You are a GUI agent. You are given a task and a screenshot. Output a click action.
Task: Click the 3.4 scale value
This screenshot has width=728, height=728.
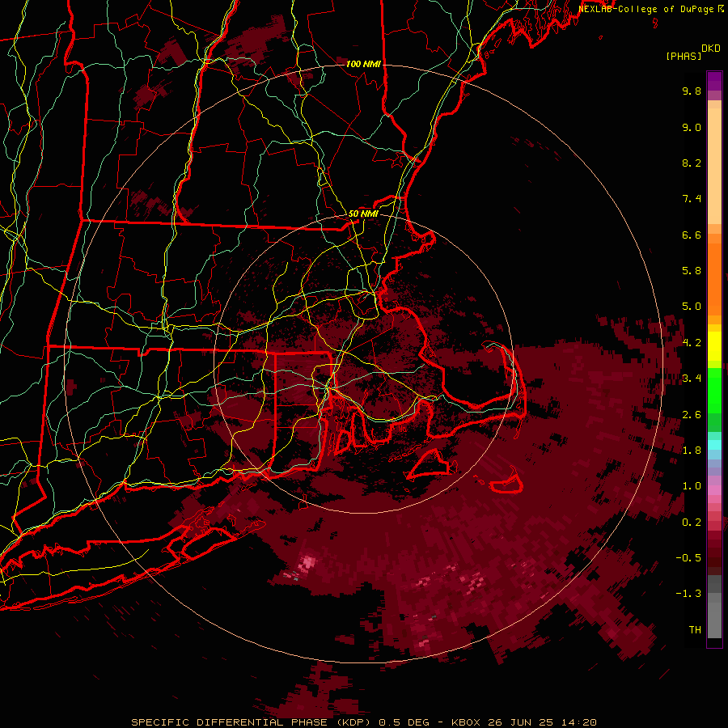pyautogui.click(x=692, y=379)
